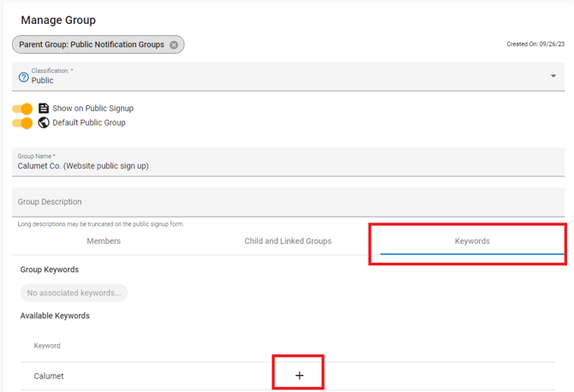The image size is (574, 392).
Task: Click the long descriptions truncation hint text
Action: (x=101, y=224)
